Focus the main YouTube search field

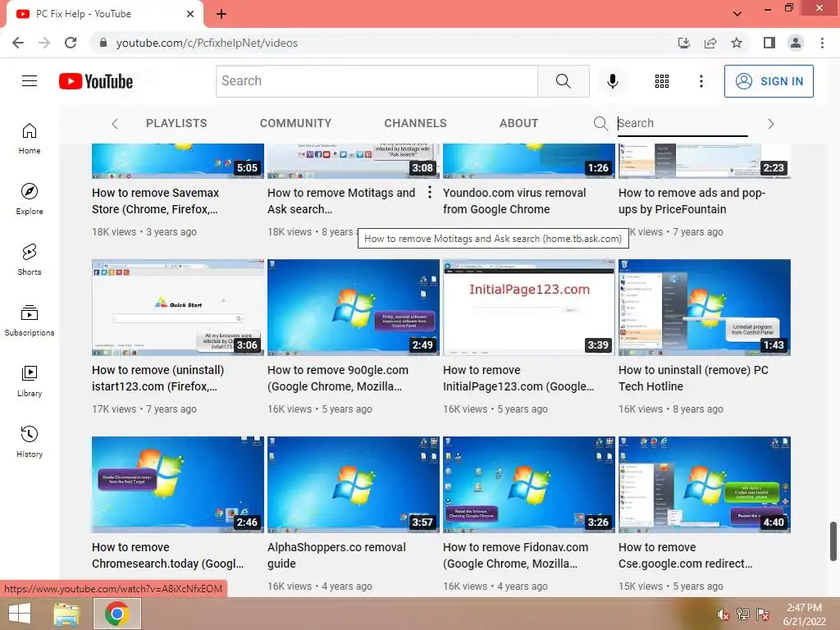point(377,81)
